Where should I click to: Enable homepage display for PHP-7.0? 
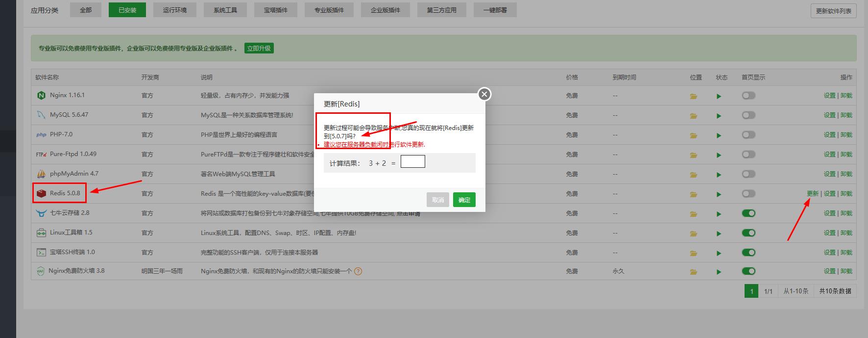coord(748,134)
